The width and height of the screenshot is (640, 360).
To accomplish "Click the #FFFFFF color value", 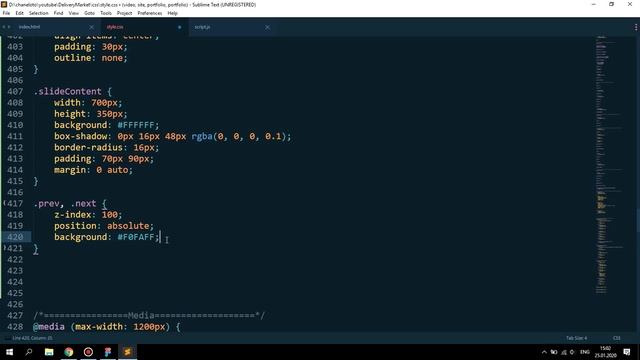I will (x=136, y=125).
